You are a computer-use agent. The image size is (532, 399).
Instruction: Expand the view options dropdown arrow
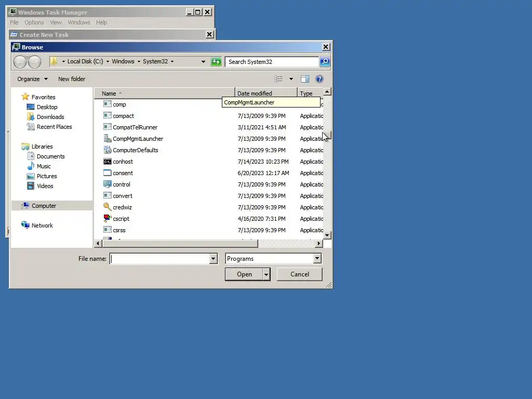point(291,79)
